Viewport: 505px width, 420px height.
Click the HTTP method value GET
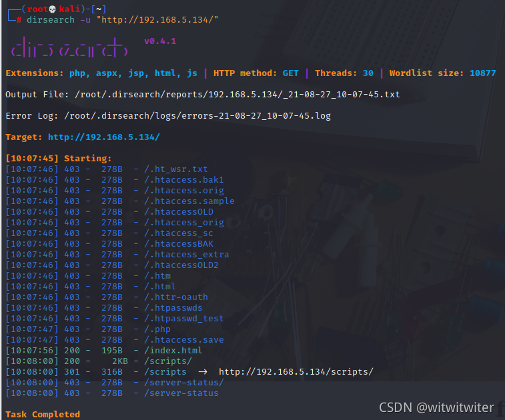290,73
